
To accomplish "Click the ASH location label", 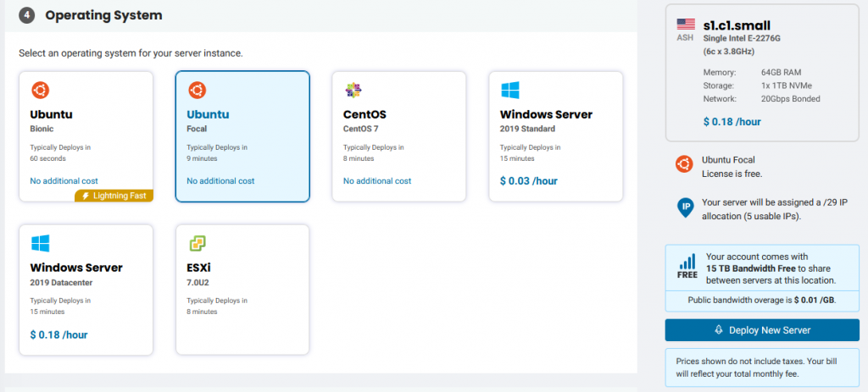I will [685, 38].
